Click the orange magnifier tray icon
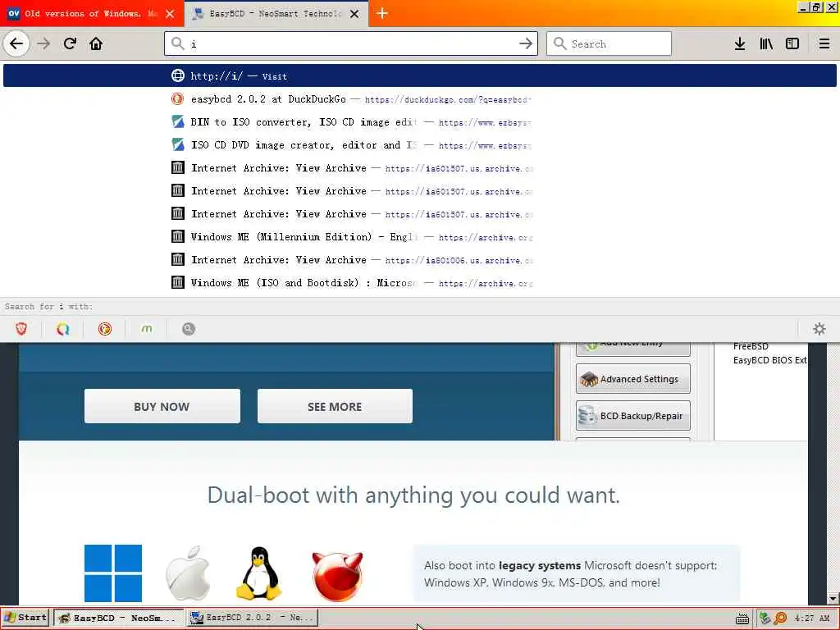The height and width of the screenshot is (630, 840). pyautogui.click(x=781, y=619)
